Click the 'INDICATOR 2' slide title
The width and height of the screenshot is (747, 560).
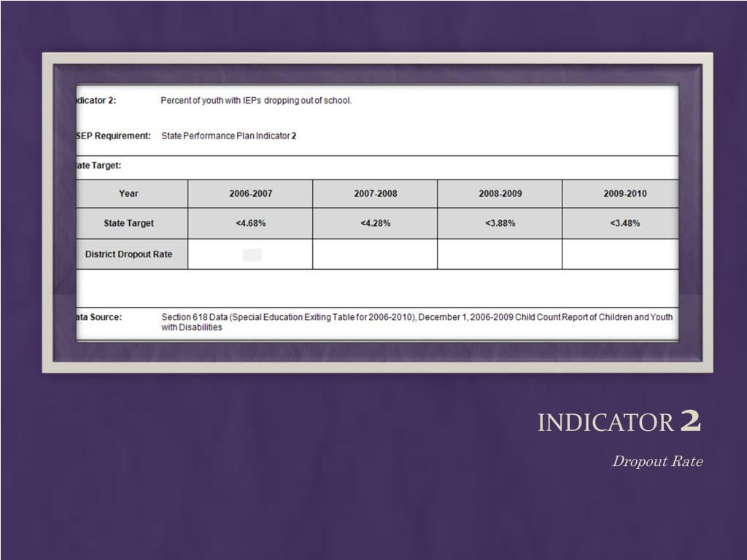pos(619,421)
